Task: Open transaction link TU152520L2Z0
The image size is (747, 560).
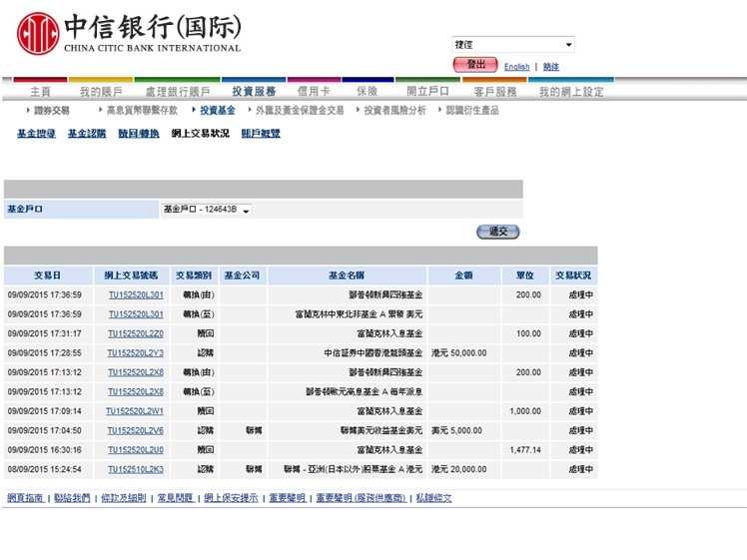Action: [136, 333]
